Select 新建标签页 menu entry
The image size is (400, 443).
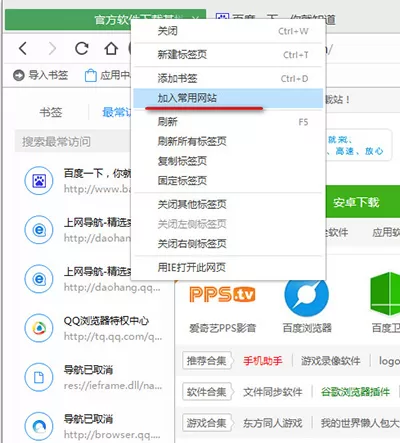point(229,55)
